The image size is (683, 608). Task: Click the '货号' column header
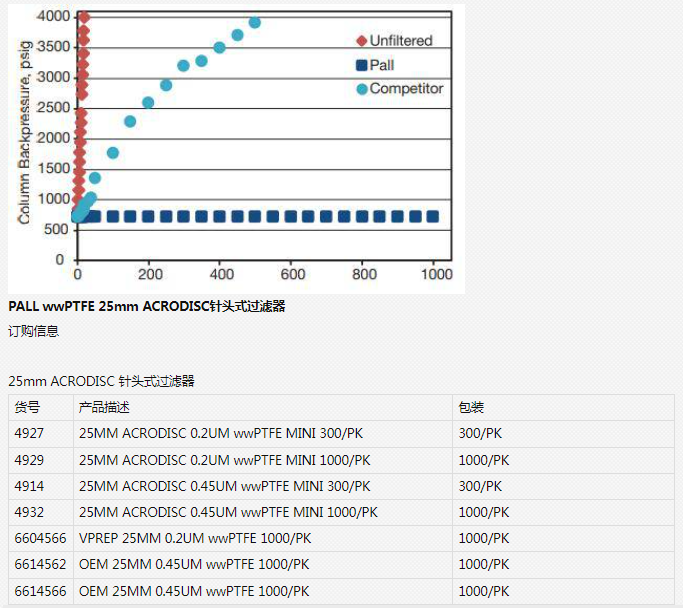tap(27, 407)
